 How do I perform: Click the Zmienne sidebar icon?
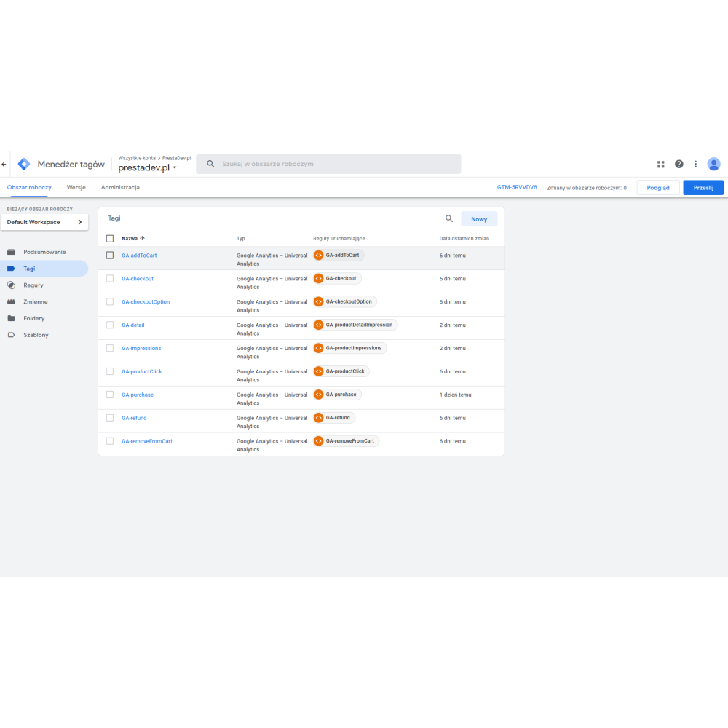(11, 302)
